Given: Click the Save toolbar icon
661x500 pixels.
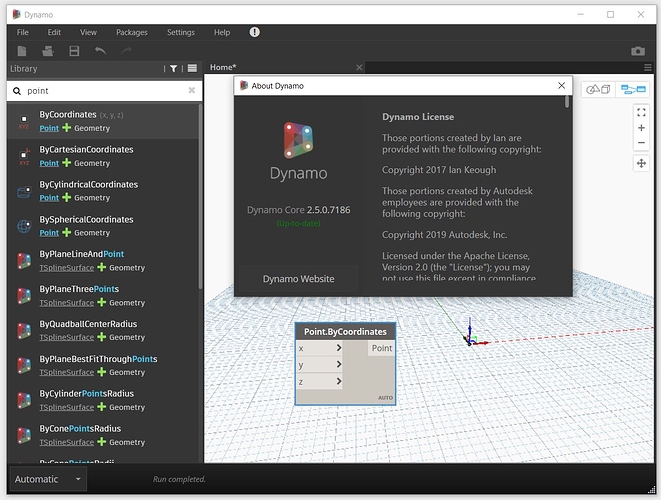Looking at the screenshot, I should click(74, 51).
